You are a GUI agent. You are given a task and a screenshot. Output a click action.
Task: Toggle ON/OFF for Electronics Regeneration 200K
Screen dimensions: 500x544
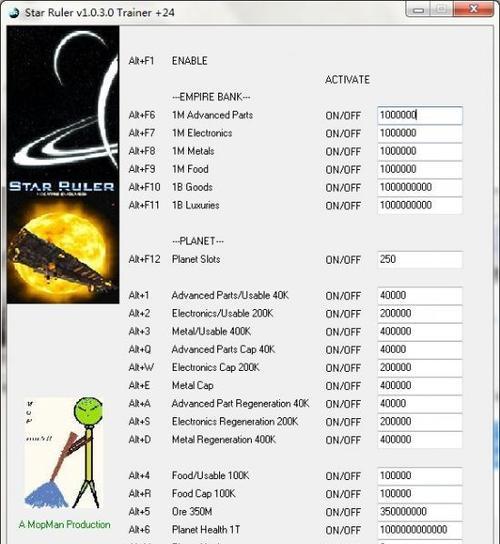(343, 422)
